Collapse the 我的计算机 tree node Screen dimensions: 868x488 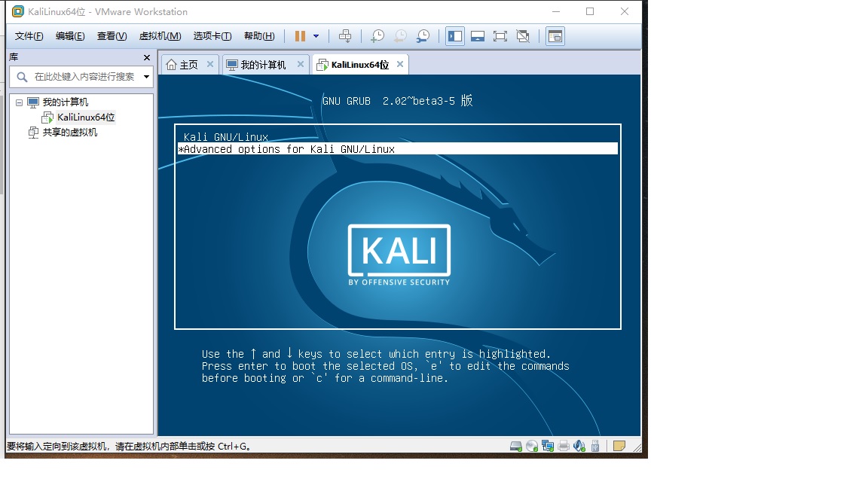tap(20, 102)
